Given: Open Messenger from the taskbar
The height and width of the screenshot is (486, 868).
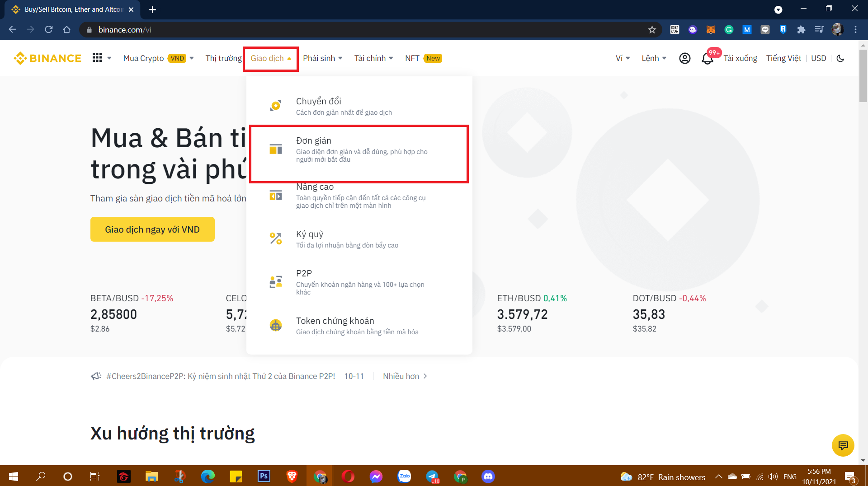Looking at the screenshot, I should pyautogui.click(x=376, y=477).
